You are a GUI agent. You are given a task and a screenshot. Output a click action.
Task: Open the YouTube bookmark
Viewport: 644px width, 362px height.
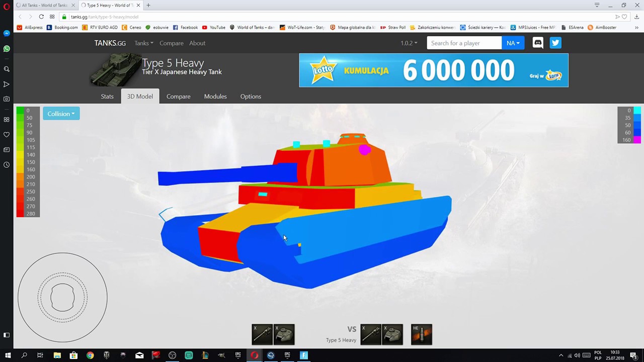pyautogui.click(x=214, y=28)
